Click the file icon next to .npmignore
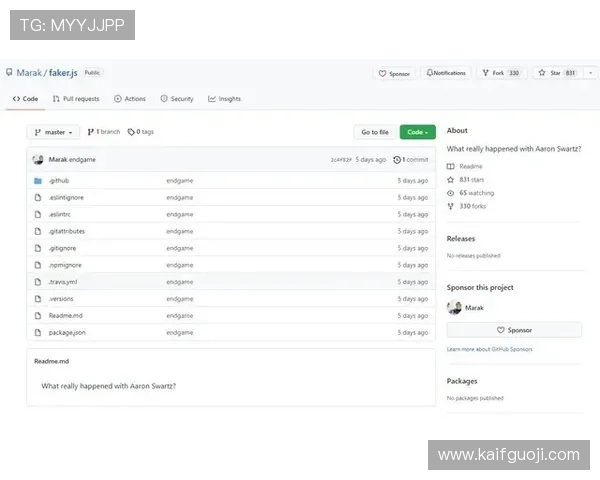This screenshot has width=600, height=480. [38, 265]
